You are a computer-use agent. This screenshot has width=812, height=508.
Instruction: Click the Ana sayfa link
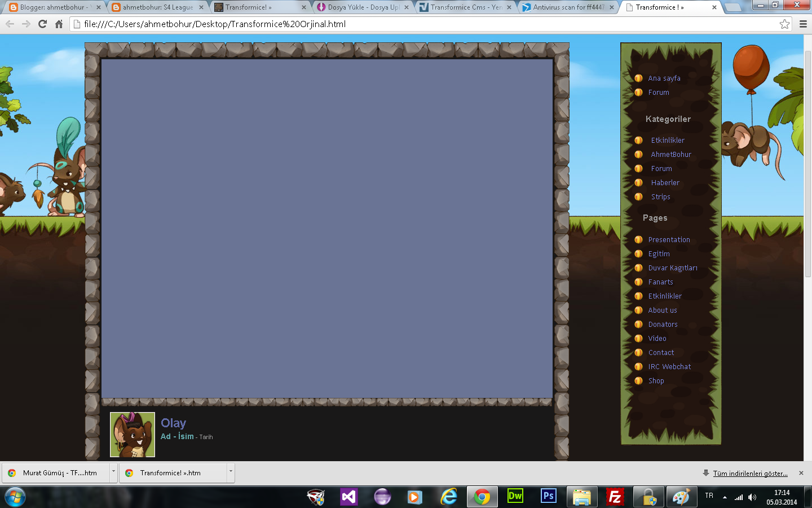coord(664,78)
